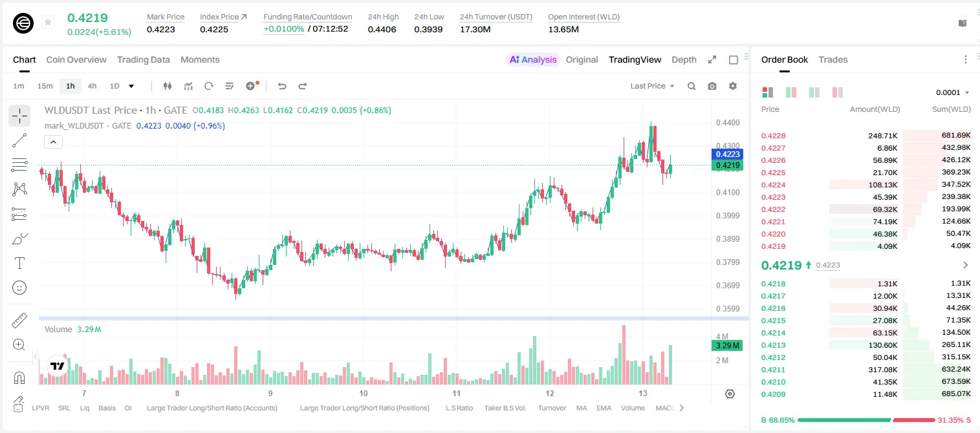Take a chart snapshot with camera icon
Viewport: 980px width, 433px height.
point(712,86)
